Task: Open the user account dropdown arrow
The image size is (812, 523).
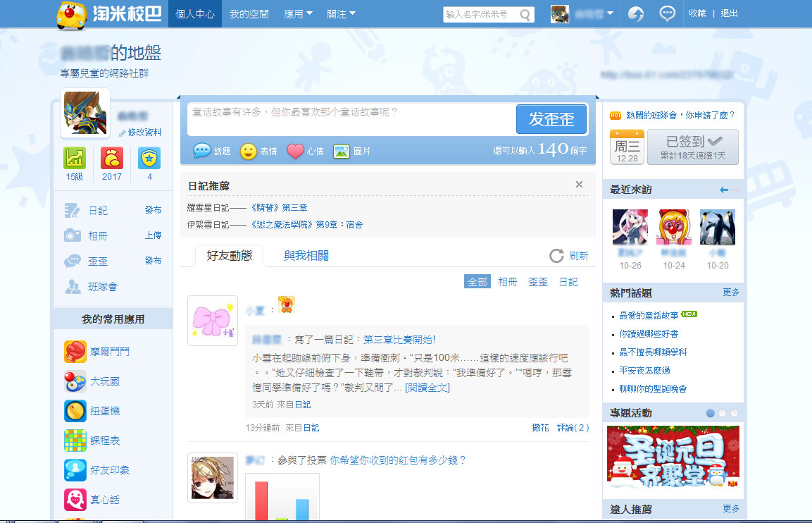Action: [610, 13]
